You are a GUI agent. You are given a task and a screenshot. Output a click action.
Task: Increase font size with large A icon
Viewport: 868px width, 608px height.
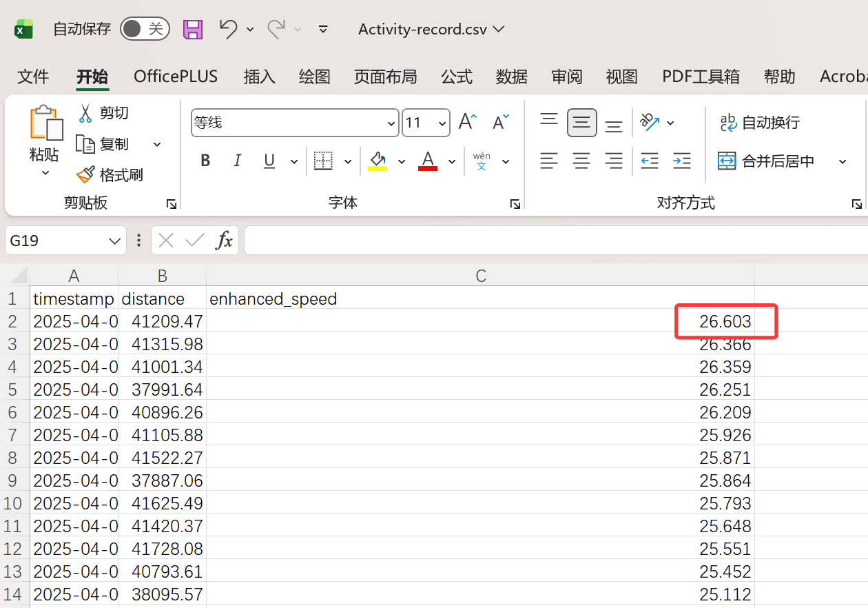[x=468, y=122]
